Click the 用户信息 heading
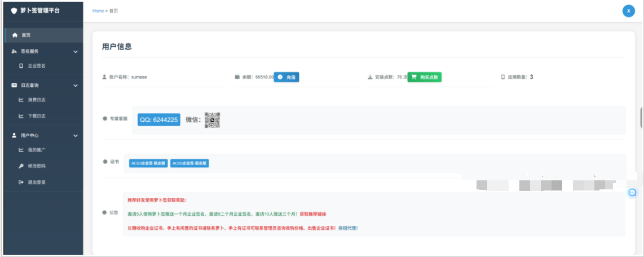Screen dimensions: 644x257 [117, 47]
